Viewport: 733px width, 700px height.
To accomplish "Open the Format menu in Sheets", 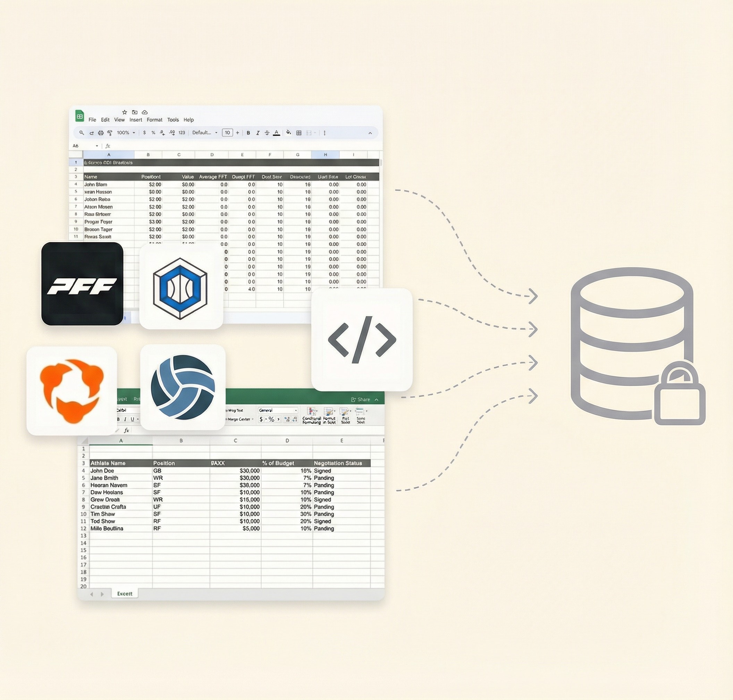I will (154, 119).
